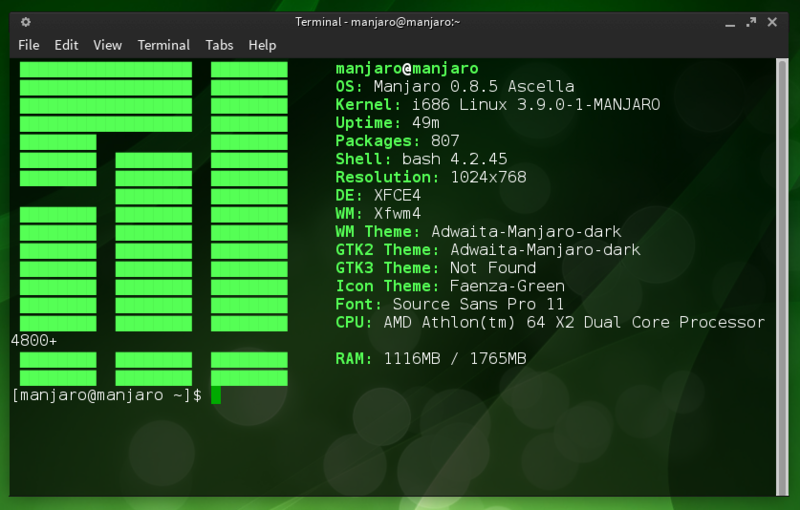Click the '[manjaro@manjaro ~]$' prompt text
The width and height of the screenshot is (800, 510).
[x=107, y=395]
